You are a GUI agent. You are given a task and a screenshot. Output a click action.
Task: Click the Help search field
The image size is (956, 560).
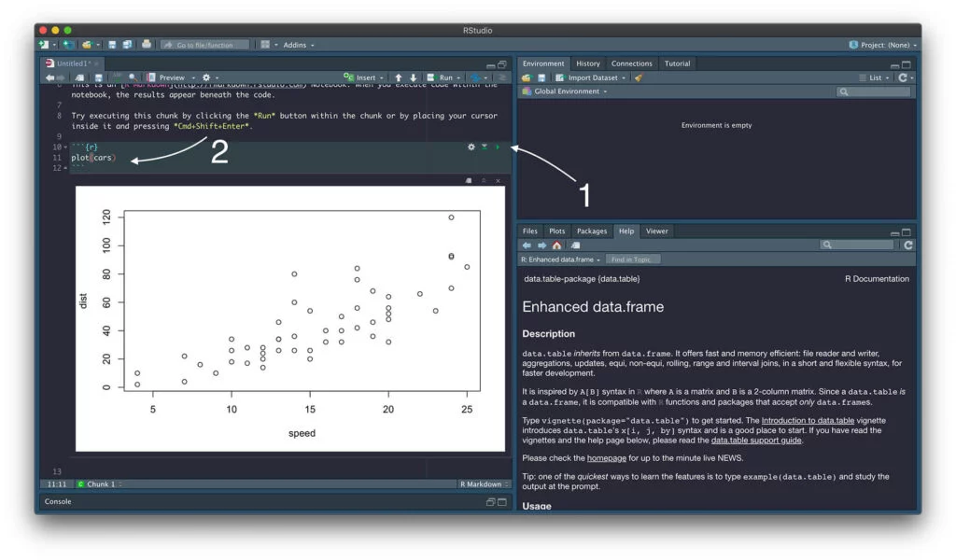pyautogui.click(x=856, y=245)
